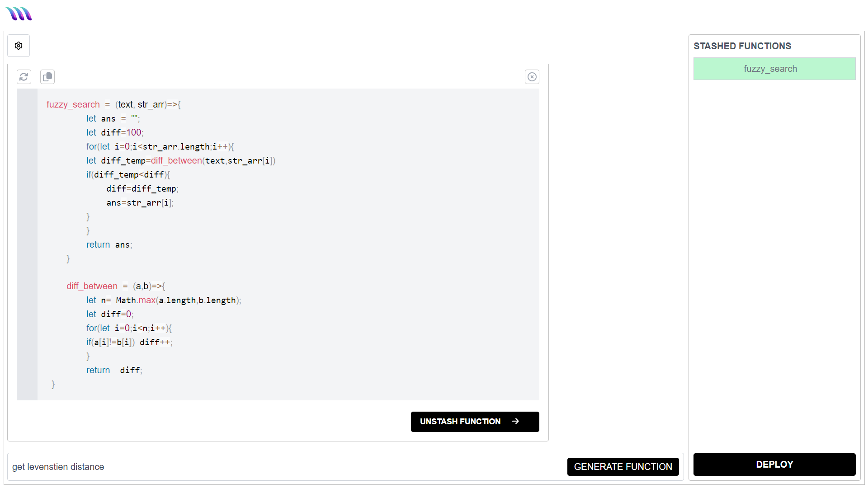Image resolution: width=868 pixels, height=488 pixels.
Task: Click fuzzy_search function name in code
Action: 73,104
